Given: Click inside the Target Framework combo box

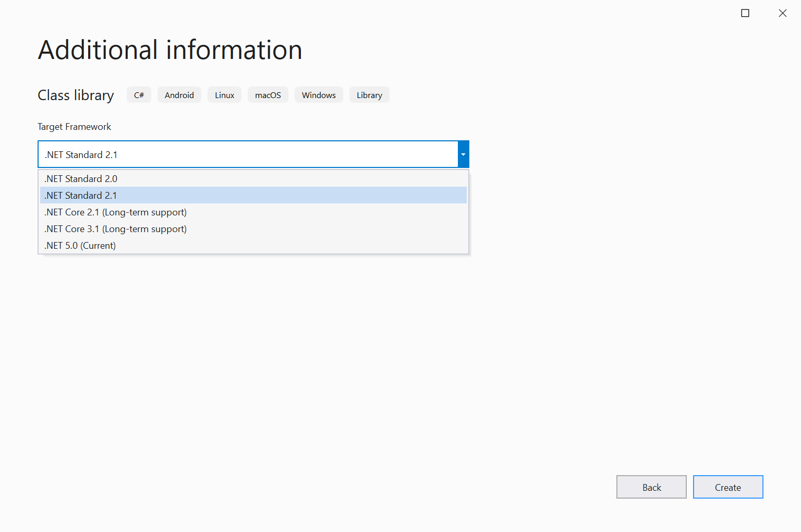Looking at the screenshot, I should (x=235, y=154).
